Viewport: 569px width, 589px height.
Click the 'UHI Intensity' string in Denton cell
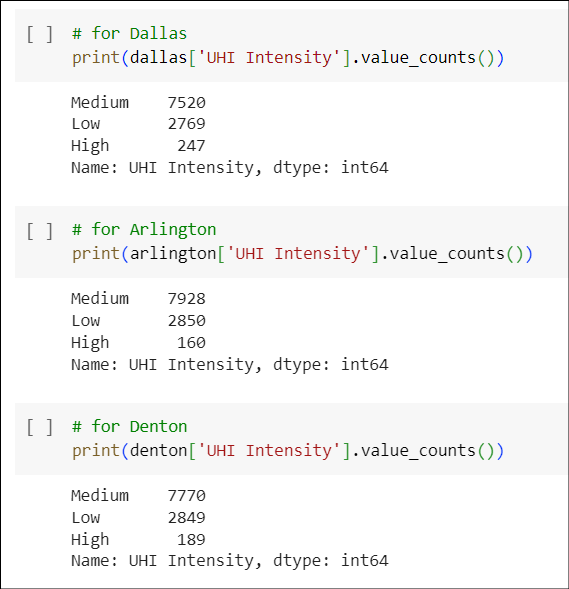click(269, 451)
